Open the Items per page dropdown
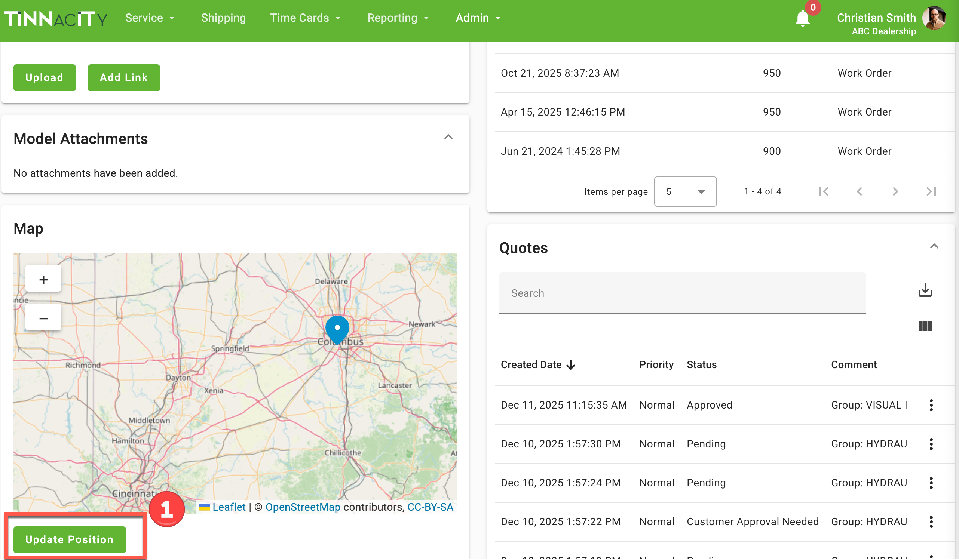Screen dimensions: 959x560 (x=685, y=191)
